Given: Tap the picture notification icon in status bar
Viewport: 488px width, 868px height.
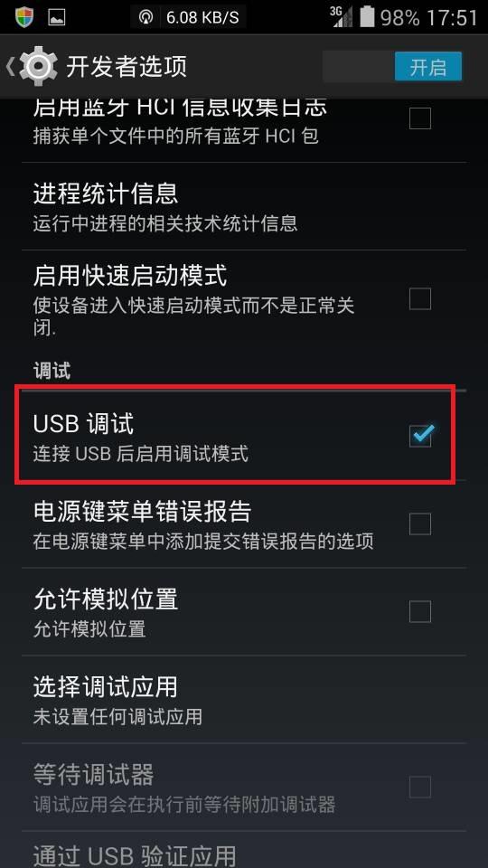Looking at the screenshot, I should point(56,17).
